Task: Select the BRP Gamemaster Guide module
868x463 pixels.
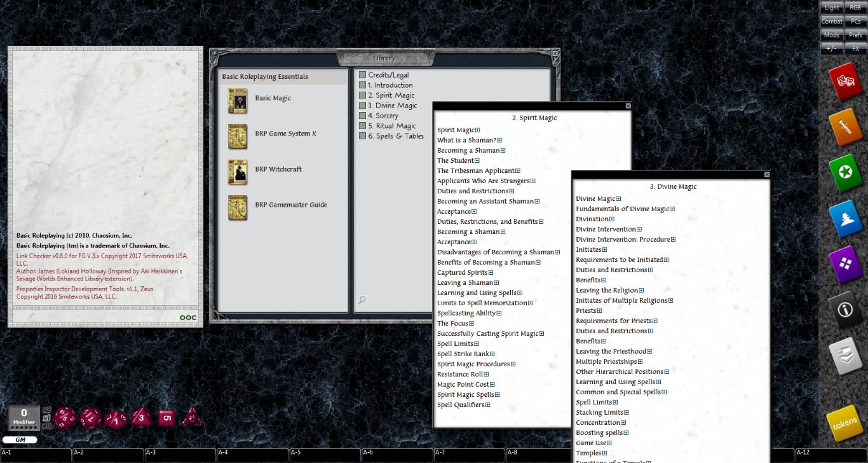Action: pos(290,205)
